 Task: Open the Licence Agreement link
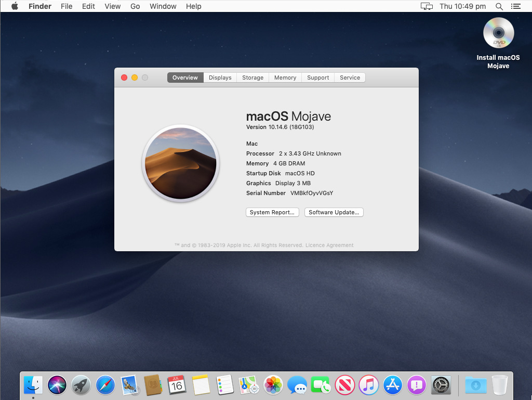pyautogui.click(x=329, y=246)
